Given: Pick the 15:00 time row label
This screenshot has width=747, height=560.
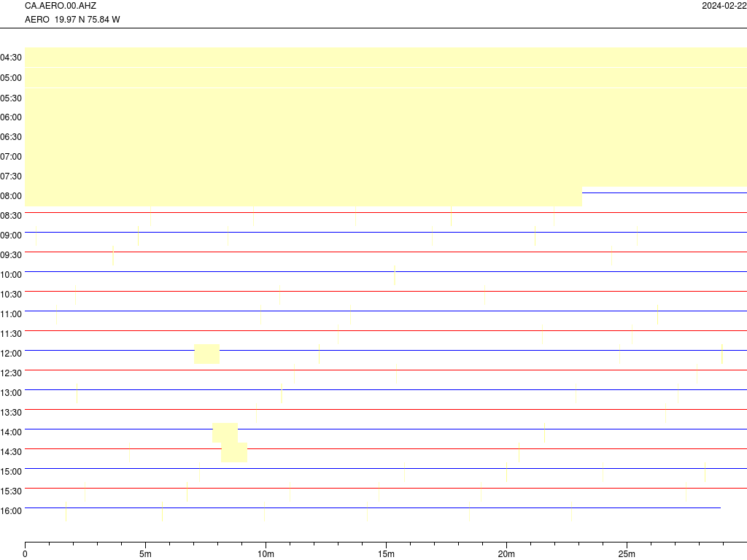Looking at the screenshot, I should (x=11, y=472).
